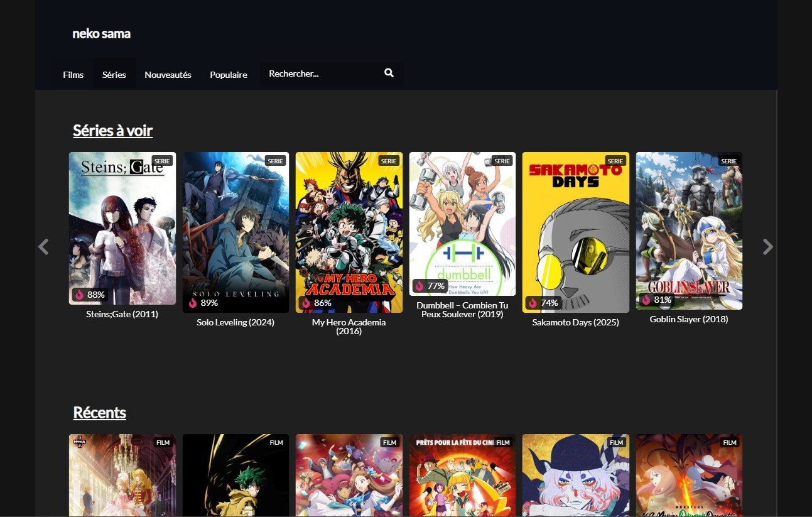Select the Dumbbell series poster

pos(462,223)
